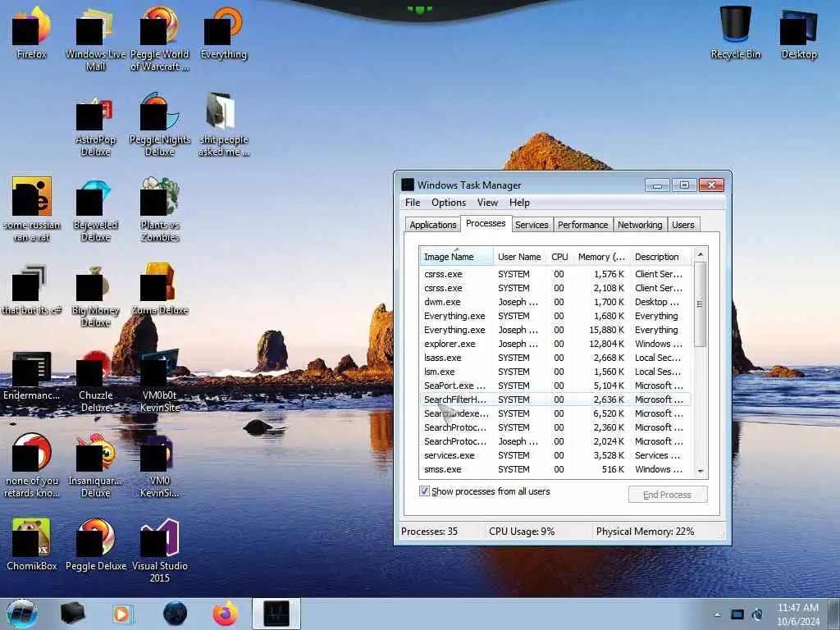Switch to the Services tab
This screenshot has height=630, width=840.
pos(532,225)
